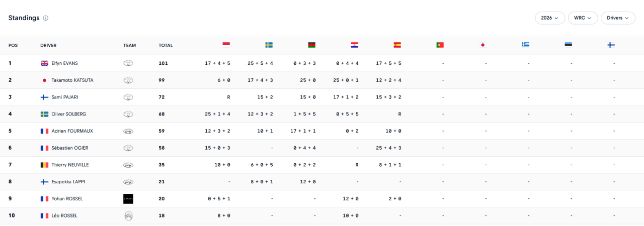
Task: Click the Citroën logo beside Léo Rossel
Action: (x=128, y=216)
